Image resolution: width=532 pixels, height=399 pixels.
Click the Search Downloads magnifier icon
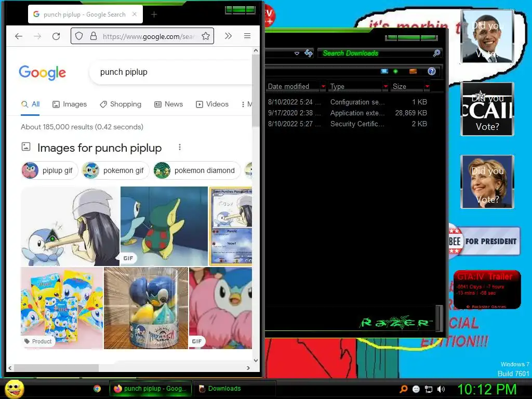[436, 54]
